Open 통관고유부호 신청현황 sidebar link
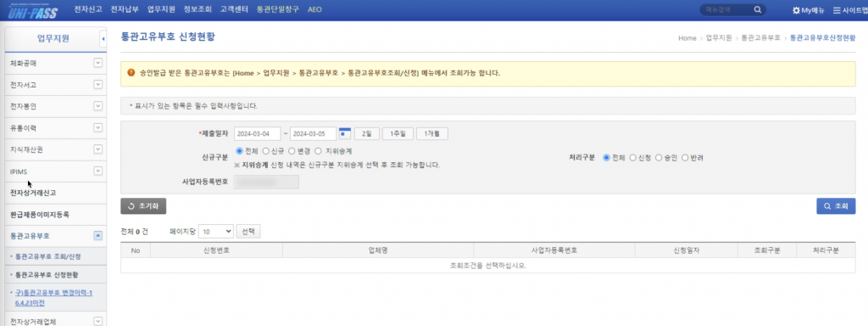Screen dimensions: 868x326 point(47,274)
